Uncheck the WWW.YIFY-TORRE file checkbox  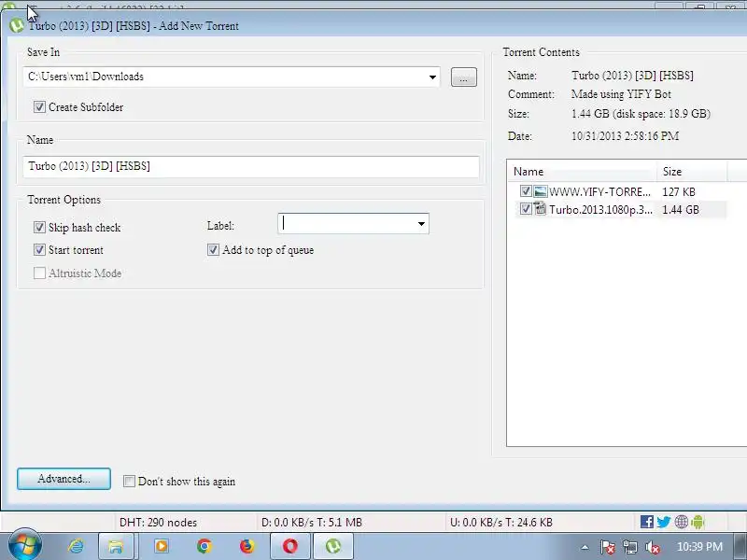(x=526, y=191)
